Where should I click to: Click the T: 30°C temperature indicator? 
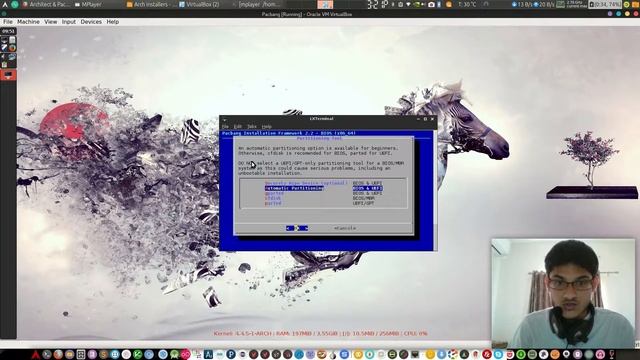tap(467, 4)
